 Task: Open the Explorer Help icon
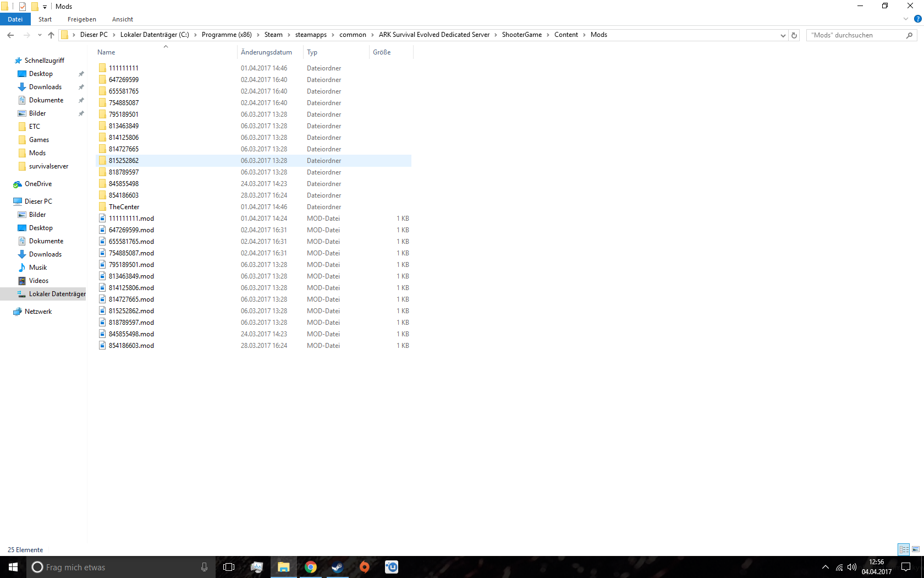click(x=917, y=19)
